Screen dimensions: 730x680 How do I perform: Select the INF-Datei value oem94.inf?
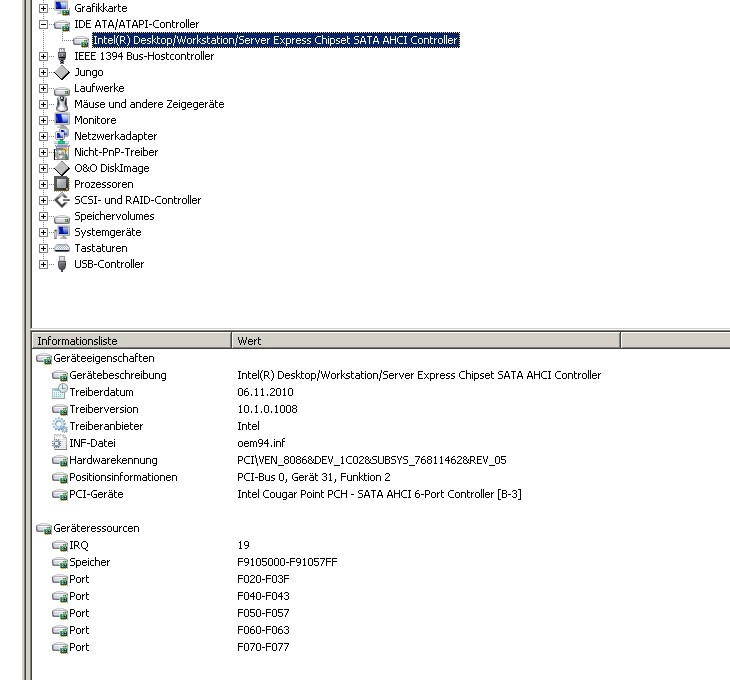[x=261, y=443]
